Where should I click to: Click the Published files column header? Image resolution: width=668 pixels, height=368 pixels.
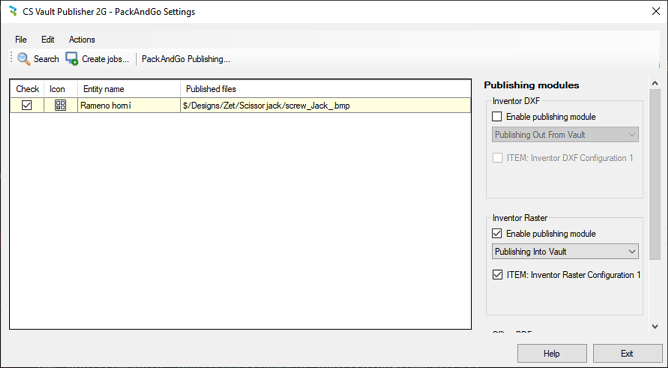(325, 89)
